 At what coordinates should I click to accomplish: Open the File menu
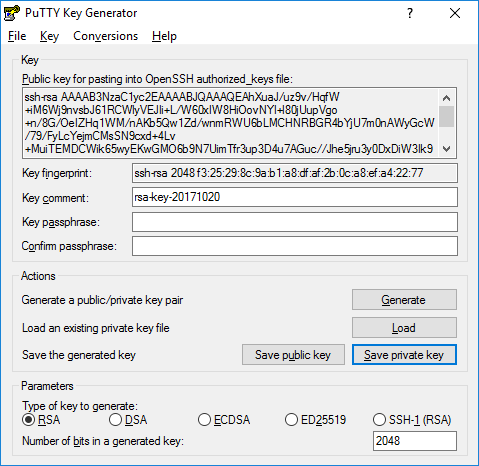tap(17, 36)
